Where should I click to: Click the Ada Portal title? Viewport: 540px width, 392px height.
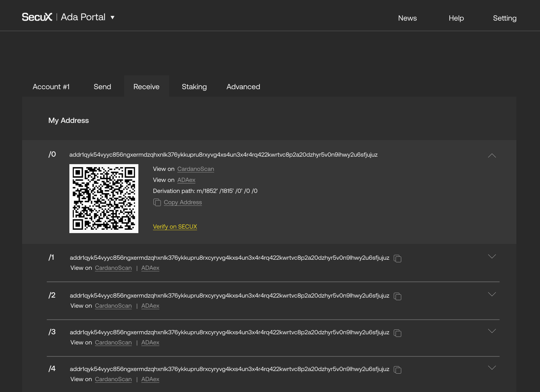83,17
